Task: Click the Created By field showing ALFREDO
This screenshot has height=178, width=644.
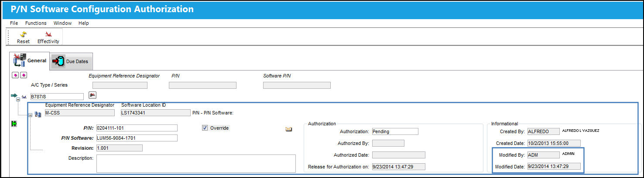Action: pos(543,131)
